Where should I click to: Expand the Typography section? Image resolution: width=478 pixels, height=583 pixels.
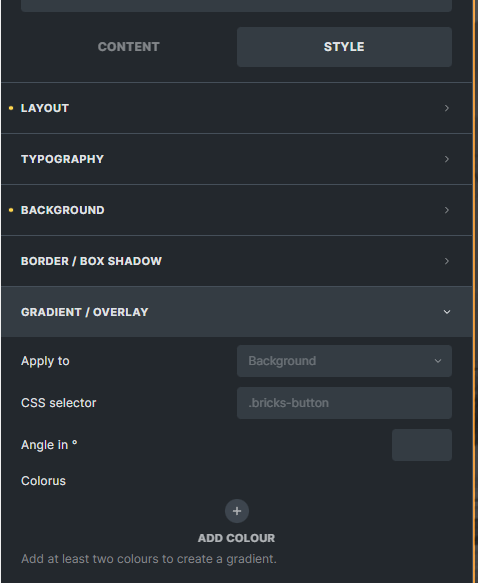[x=237, y=159]
